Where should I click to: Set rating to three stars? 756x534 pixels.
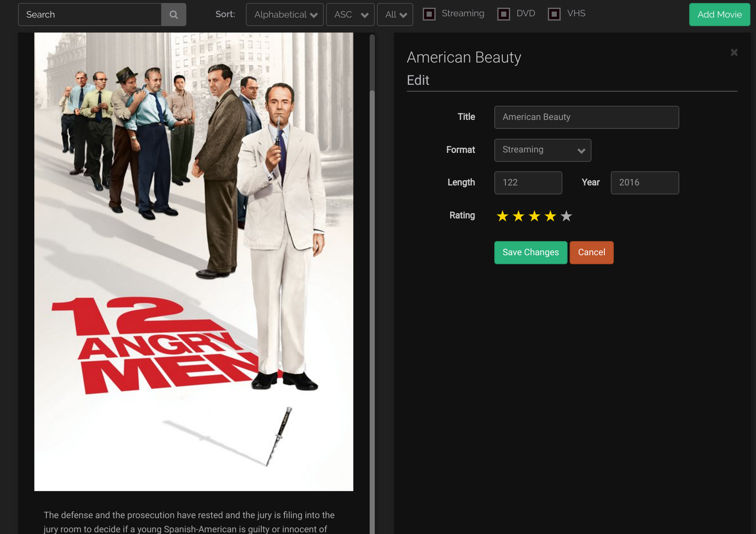[534, 216]
